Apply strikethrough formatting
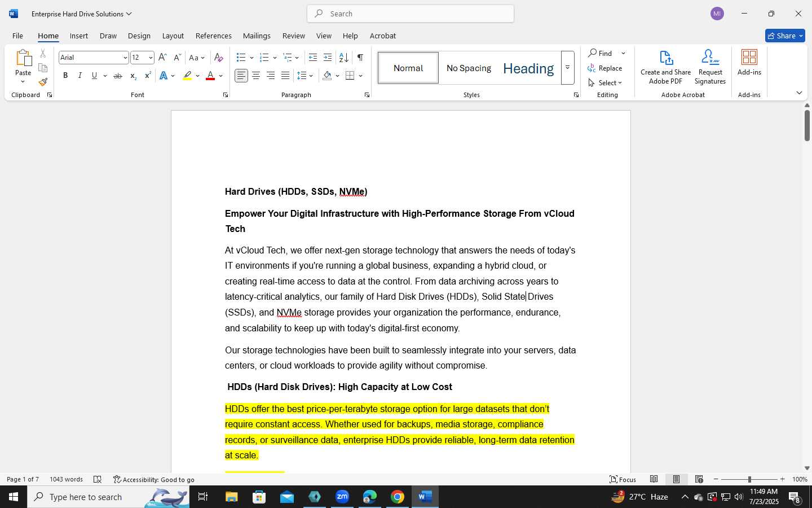This screenshot has width=812, height=508. [x=118, y=76]
